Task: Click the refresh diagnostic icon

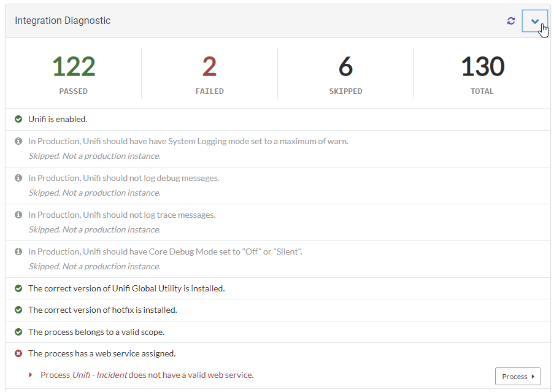Action: click(510, 21)
